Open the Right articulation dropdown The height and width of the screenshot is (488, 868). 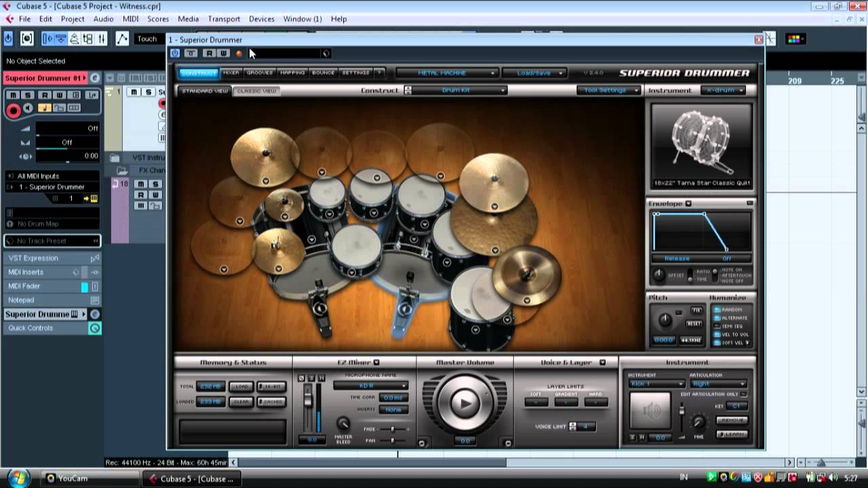coord(718,384)
